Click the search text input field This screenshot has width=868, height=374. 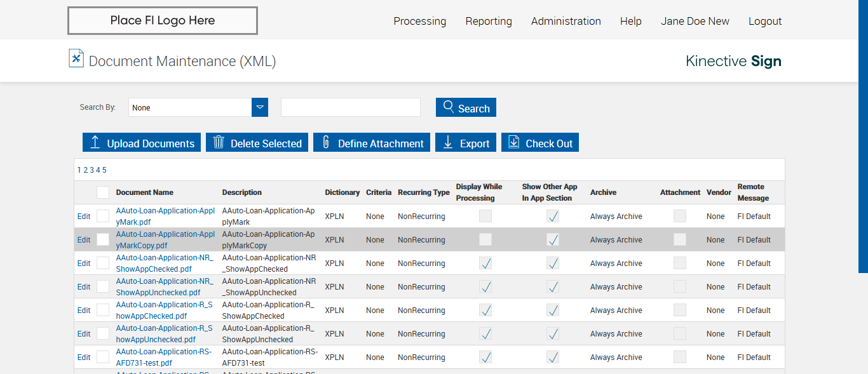point(350,107)
